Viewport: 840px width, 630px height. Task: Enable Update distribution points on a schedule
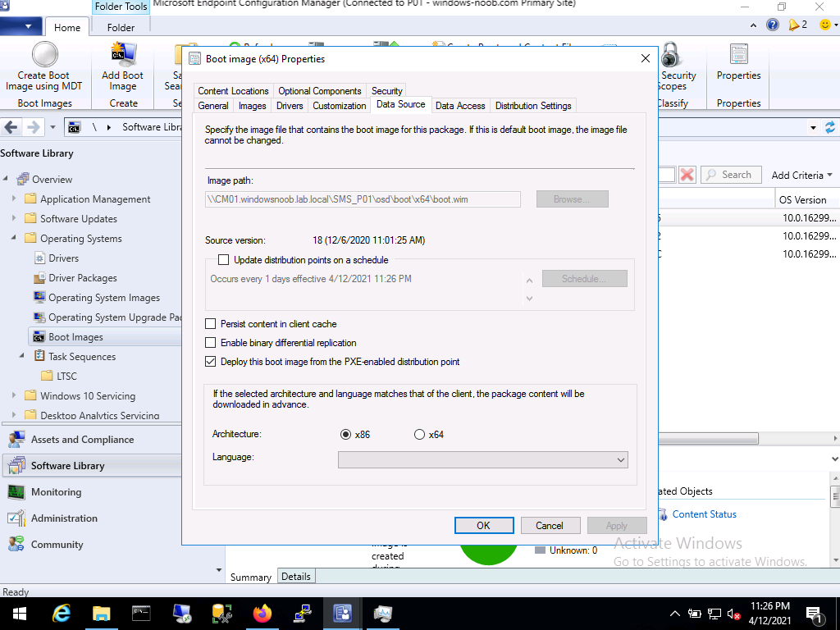[x=223, y=260]
